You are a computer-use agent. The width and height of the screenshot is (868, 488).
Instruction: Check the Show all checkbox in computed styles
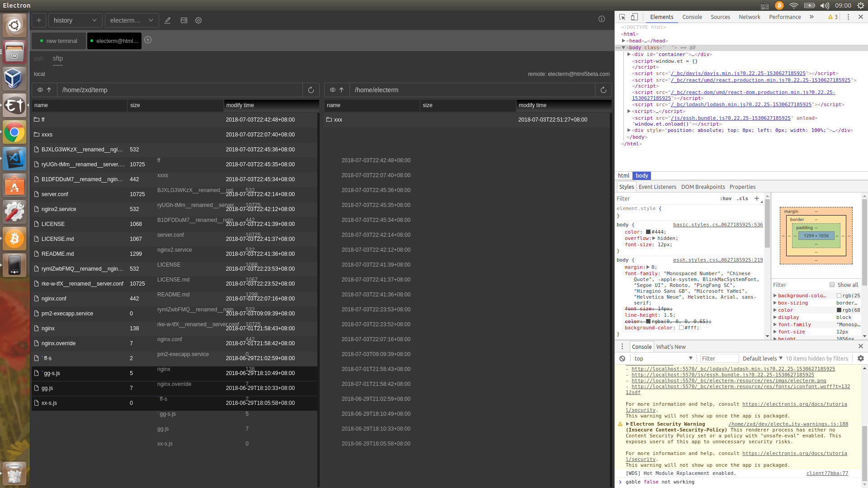point(832,285)
